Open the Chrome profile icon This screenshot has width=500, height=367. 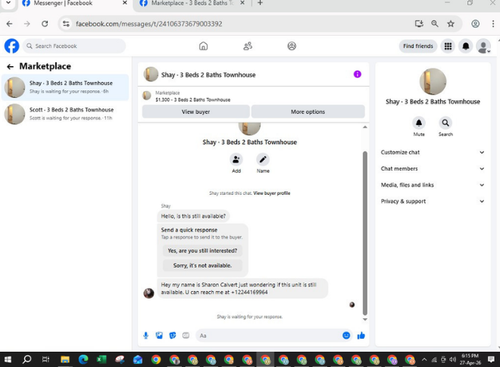click(475, 24)
